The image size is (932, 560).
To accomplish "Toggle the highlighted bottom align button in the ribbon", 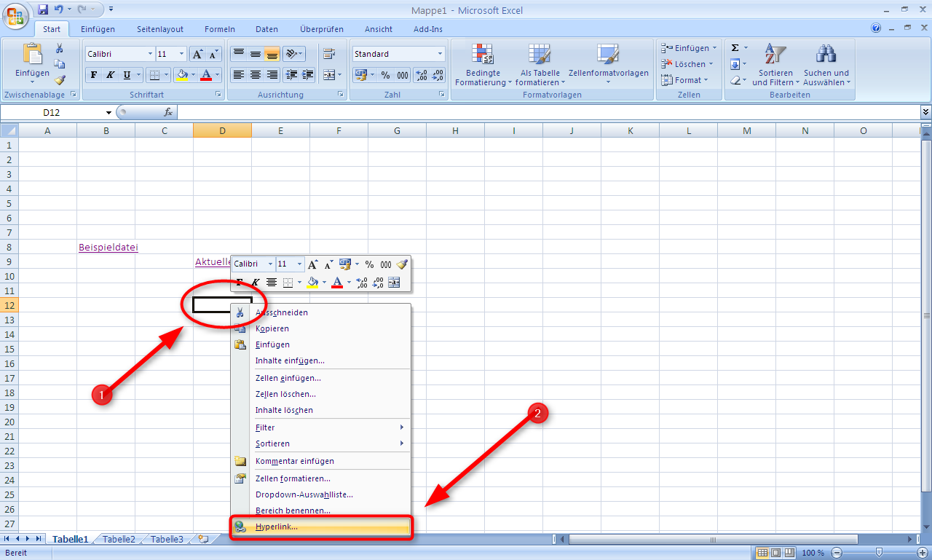I will coord(272,54).
